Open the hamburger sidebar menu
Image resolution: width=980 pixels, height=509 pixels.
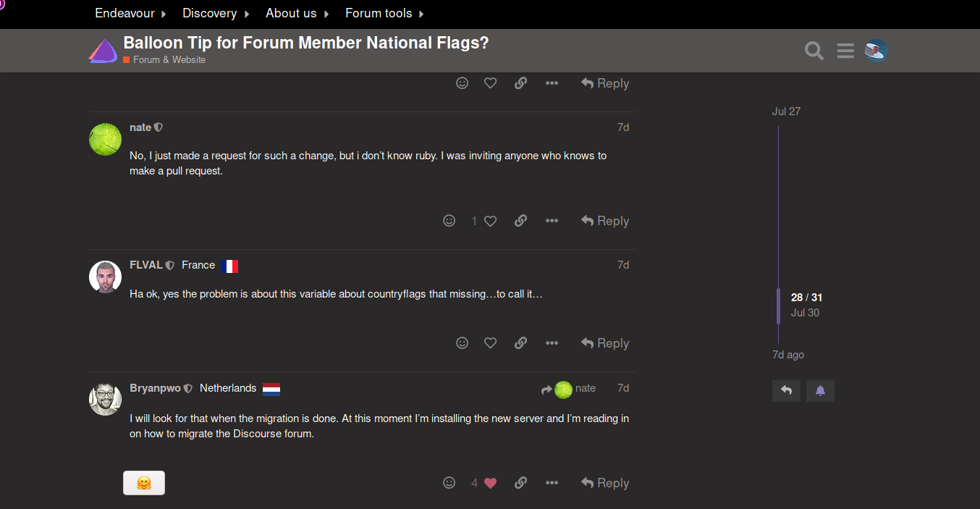845,51
